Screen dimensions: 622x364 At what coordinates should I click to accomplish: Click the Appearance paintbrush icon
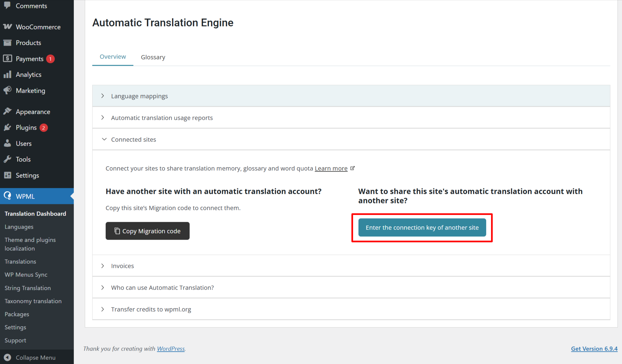pyautogui.click(x=7, y=112)
